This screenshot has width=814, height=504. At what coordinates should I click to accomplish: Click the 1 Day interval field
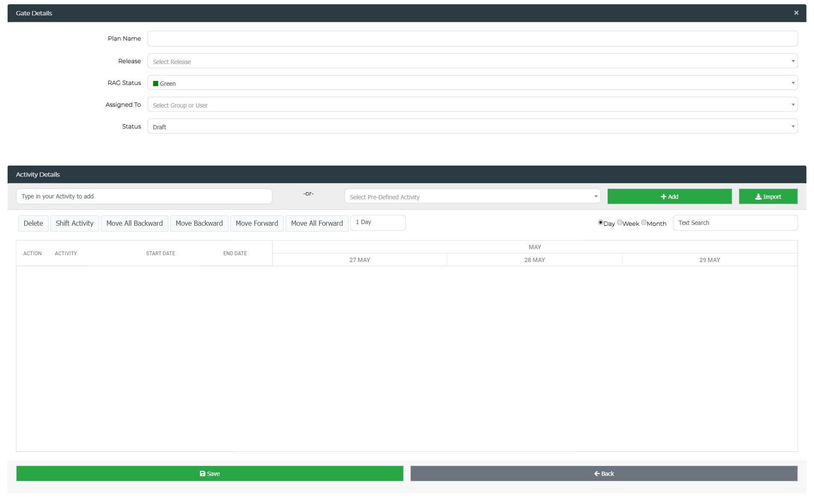pos(378,222)
